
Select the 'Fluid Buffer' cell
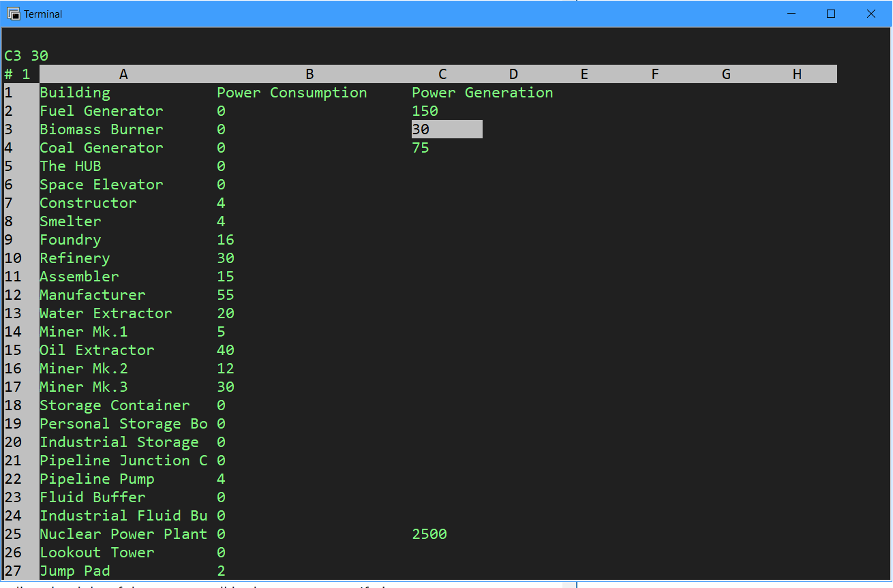(93, 497)
